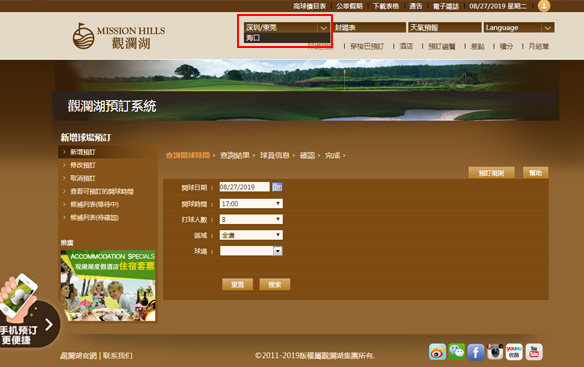584x367 pixels.
Task: Open the 預訂規則 booking rules button
Action: coord(492,173)
